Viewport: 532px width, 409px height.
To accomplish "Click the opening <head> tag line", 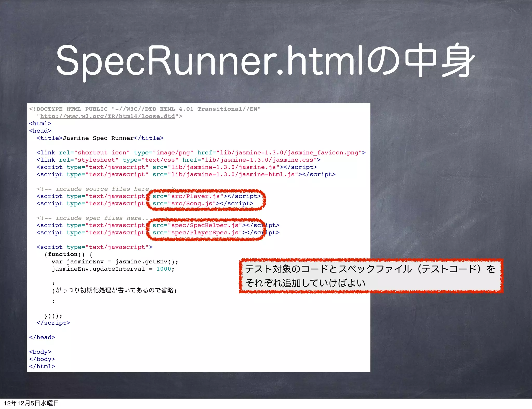I will tap(40, 131).
